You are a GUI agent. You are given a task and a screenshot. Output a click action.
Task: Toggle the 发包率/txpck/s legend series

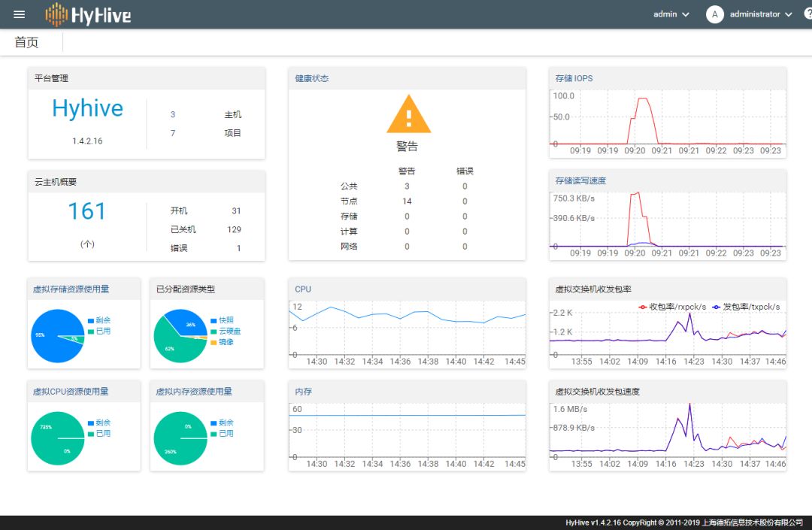[747, 307]
